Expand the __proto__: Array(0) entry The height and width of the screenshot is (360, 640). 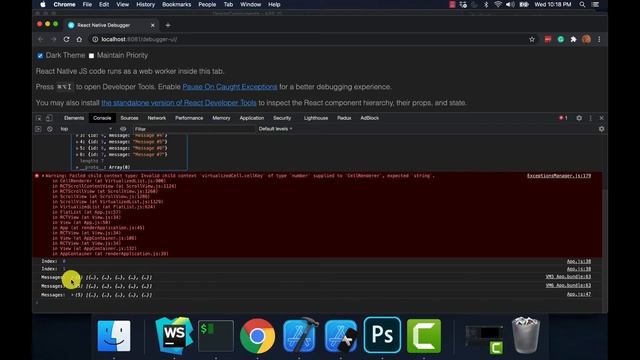[x=77, y=167]
